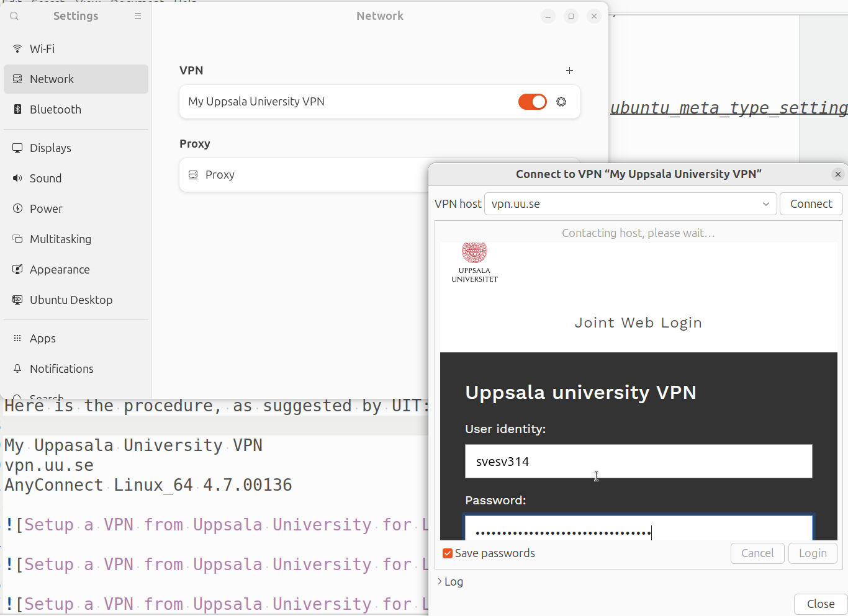Select the Wi-Fi section icon
Screen dimensions: 848x616
(16, 48)
